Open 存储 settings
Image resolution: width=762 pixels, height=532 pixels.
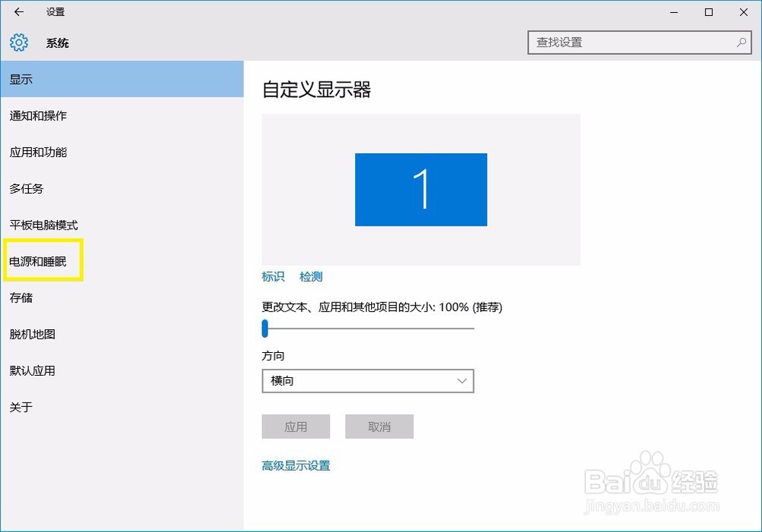(21, 297)
